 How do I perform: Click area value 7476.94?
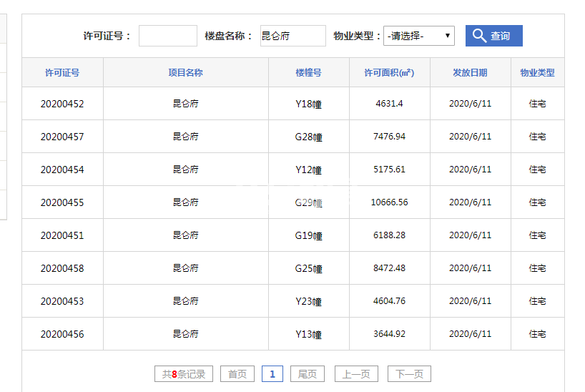389,136
